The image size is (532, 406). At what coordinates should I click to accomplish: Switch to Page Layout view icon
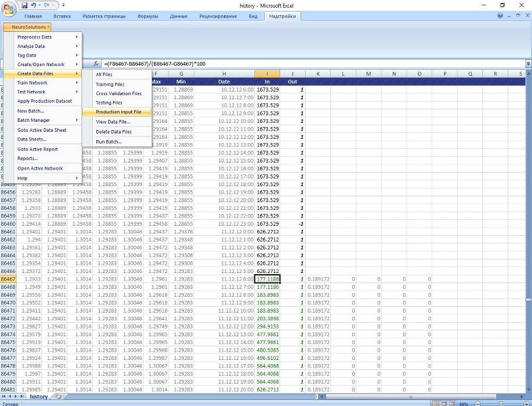[444, 404]
